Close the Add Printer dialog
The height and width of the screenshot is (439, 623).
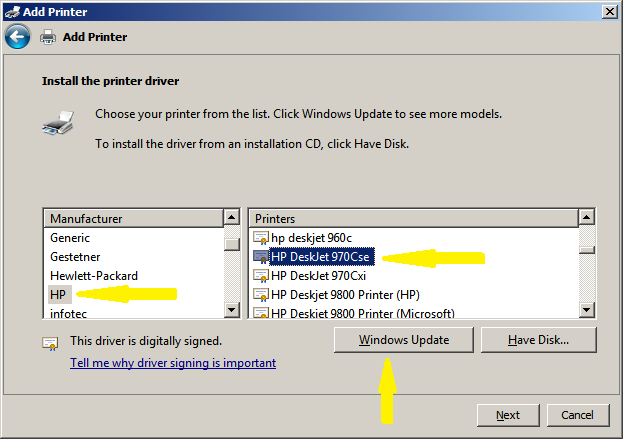coord(609,12)
